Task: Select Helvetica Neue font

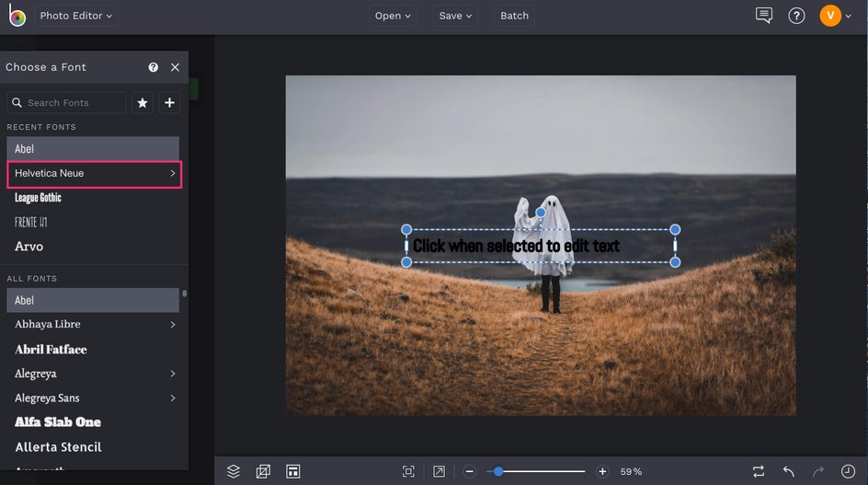Action: coord(93,174)
